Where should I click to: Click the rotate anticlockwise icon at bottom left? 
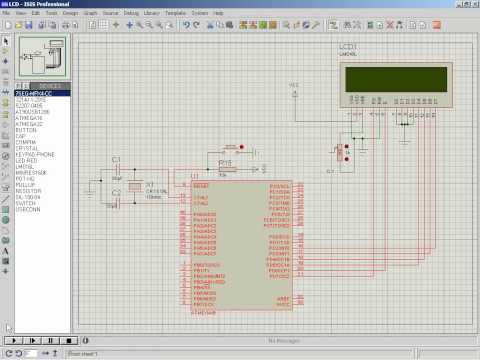coord(19,353)
